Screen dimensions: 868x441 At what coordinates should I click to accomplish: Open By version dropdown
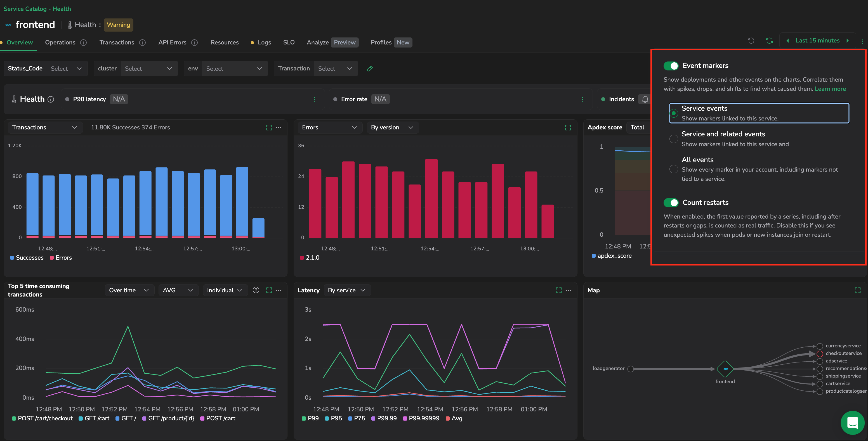point(392,128)
